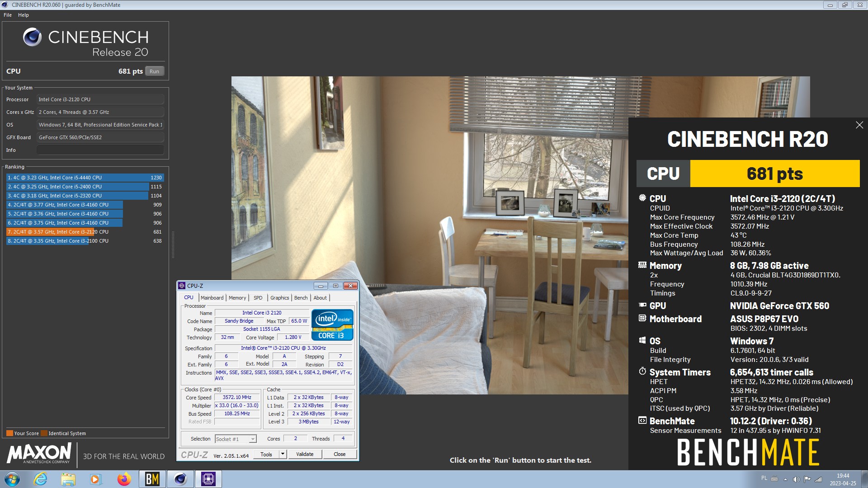Click the Cinebench logo sphere icon
This screenshot has height=488, width=868.
(32, 37)
